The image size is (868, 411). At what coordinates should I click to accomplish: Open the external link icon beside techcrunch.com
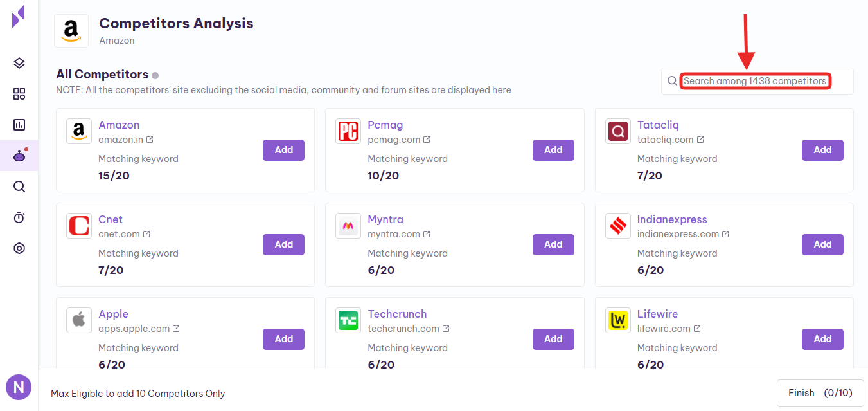click(x=446, y=329)
